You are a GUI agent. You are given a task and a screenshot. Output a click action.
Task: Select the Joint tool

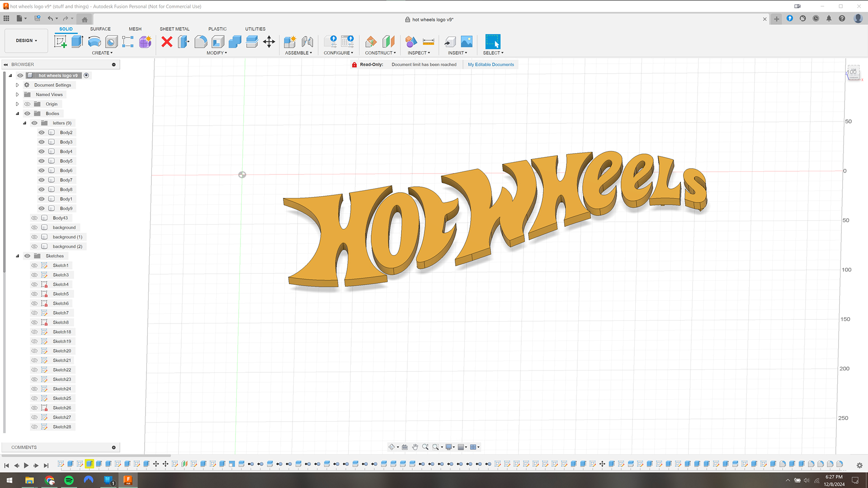pyautogui.click(x=307, y=42)
